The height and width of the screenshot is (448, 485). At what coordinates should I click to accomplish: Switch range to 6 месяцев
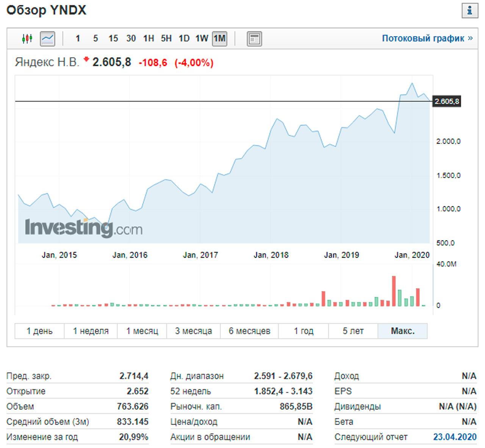pos(249,331)
